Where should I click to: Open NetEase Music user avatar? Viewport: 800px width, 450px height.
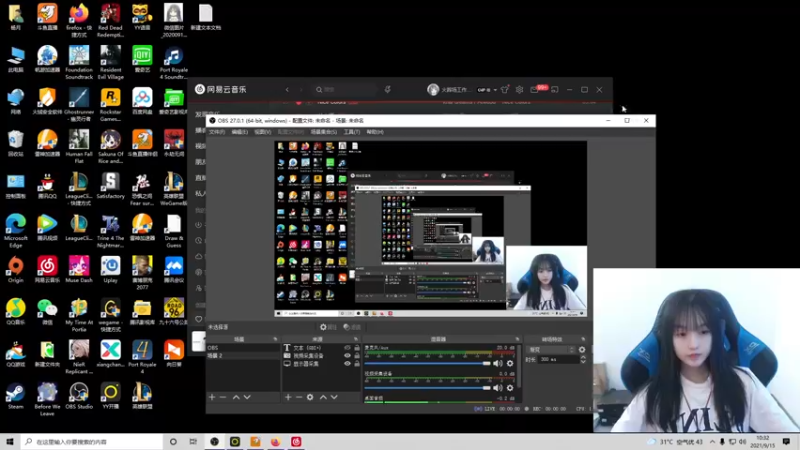[433, 89]
